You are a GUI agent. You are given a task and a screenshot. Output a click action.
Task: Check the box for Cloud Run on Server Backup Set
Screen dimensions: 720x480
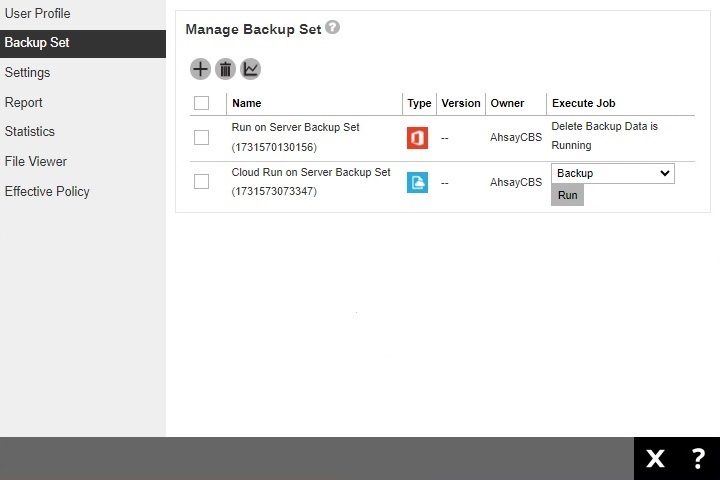click(x=201, y=181)
